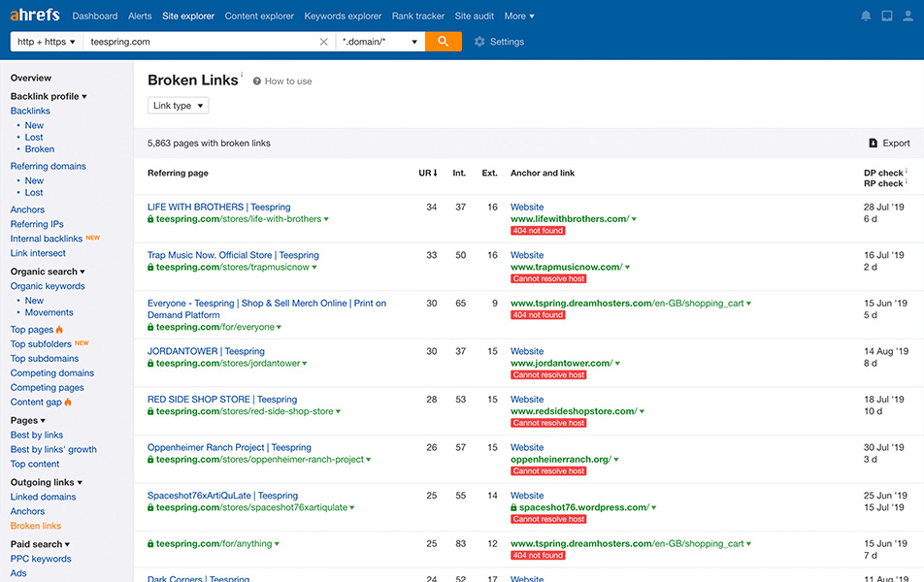Screen dimensions: 924x582
Task: Click the info icon next to DP check
Action: coord(907,171)
